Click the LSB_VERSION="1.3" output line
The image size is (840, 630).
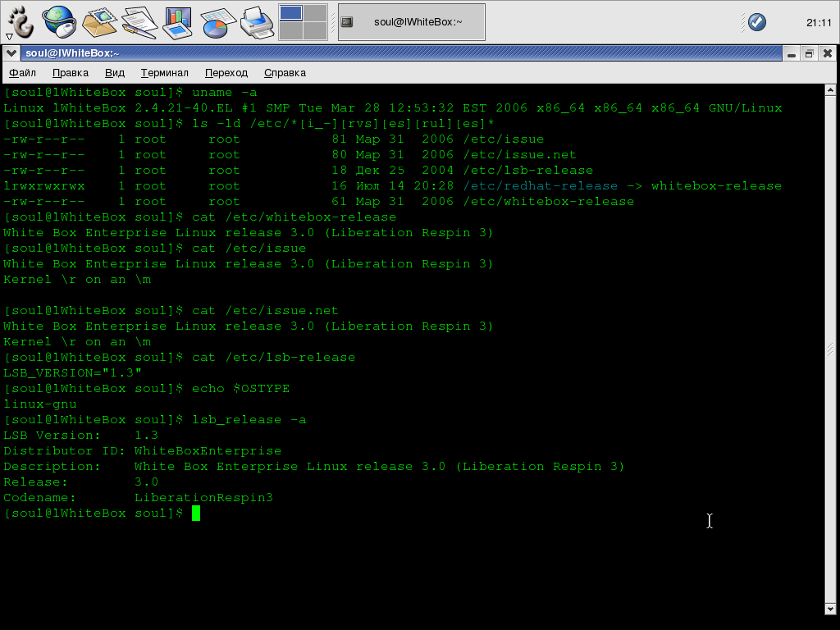pyautogui.click(x=72, y=373)
